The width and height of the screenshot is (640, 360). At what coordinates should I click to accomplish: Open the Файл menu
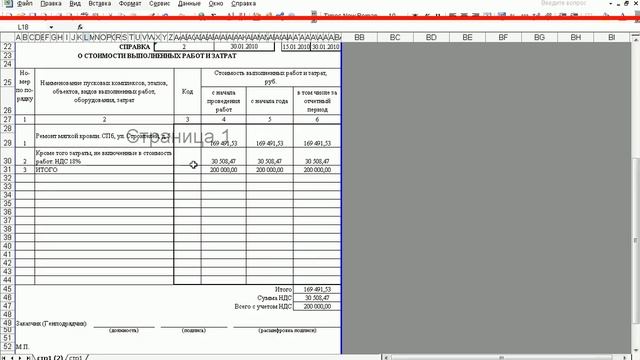pos(24,3)
